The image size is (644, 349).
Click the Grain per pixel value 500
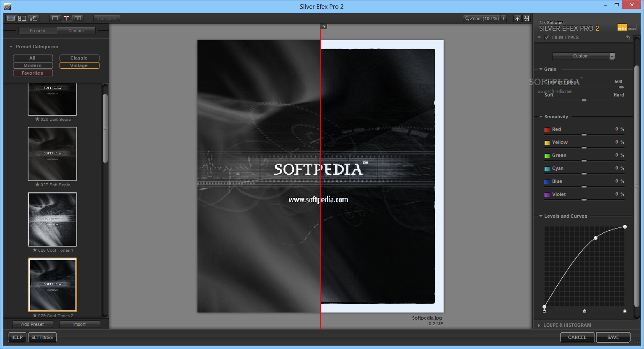coord(618,81)
